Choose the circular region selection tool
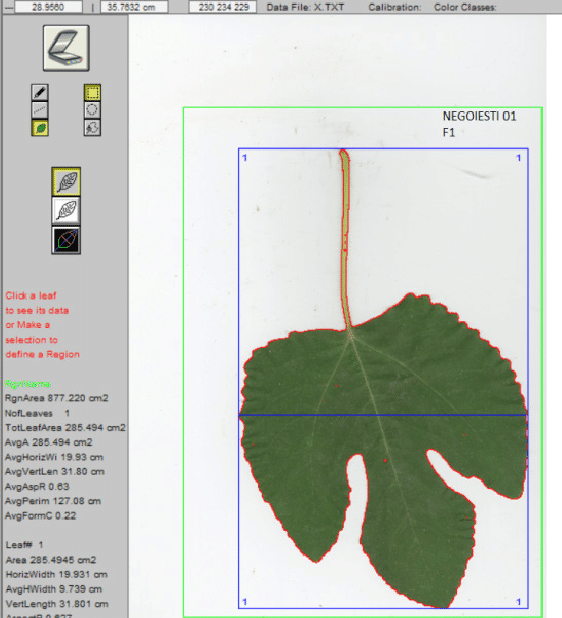 [x=92, y=110]
